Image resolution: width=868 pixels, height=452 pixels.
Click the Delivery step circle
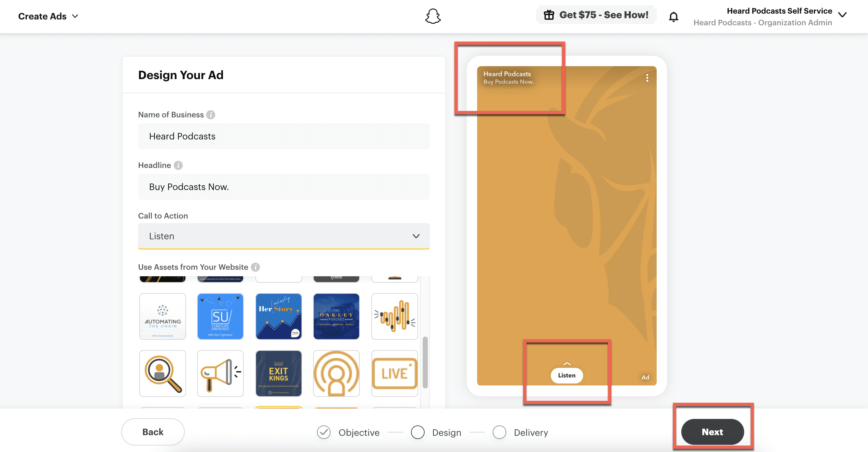499,432
